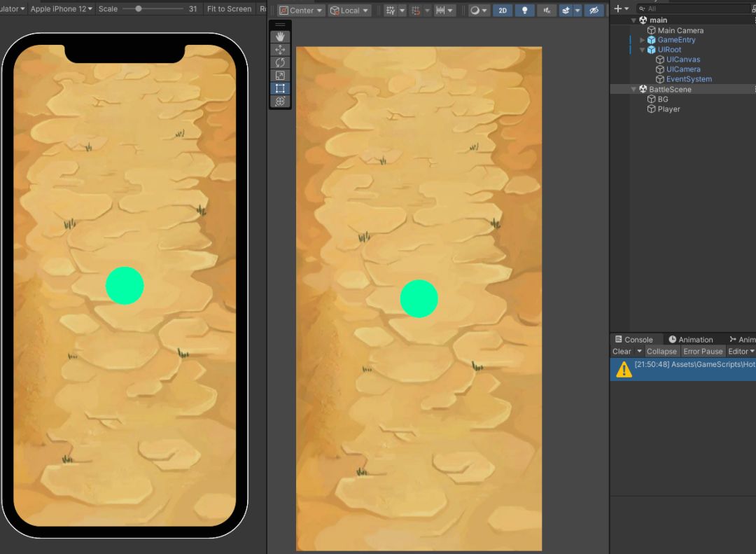Open the Editor dropdown in Console
The image size is (756, 554).
[741, 352]
